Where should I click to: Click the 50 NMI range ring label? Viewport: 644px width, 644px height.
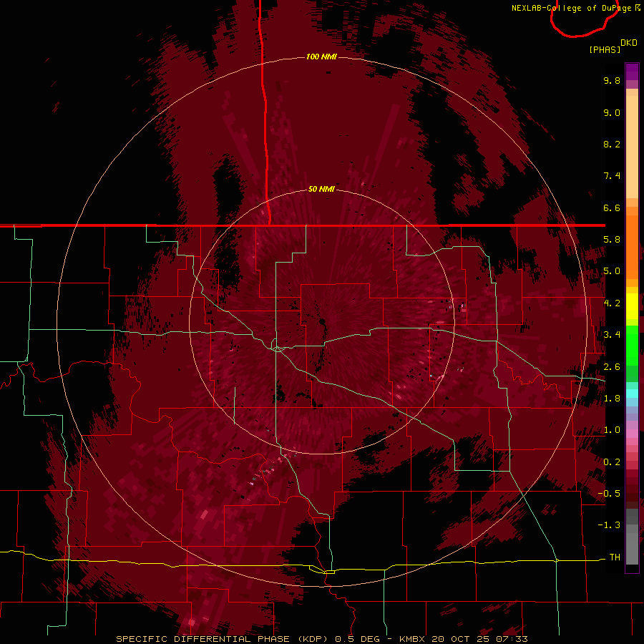[321, 189]
